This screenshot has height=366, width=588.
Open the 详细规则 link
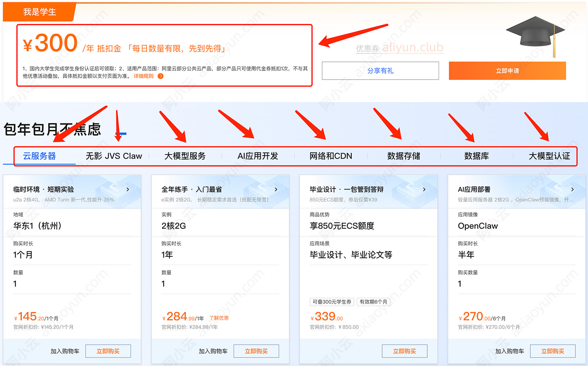143,76
